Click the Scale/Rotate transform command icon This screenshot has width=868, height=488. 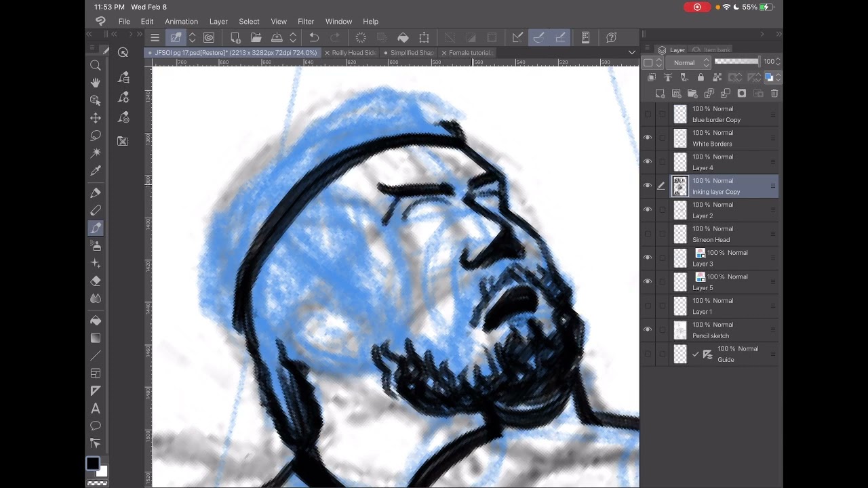click(x=424, y=38)
